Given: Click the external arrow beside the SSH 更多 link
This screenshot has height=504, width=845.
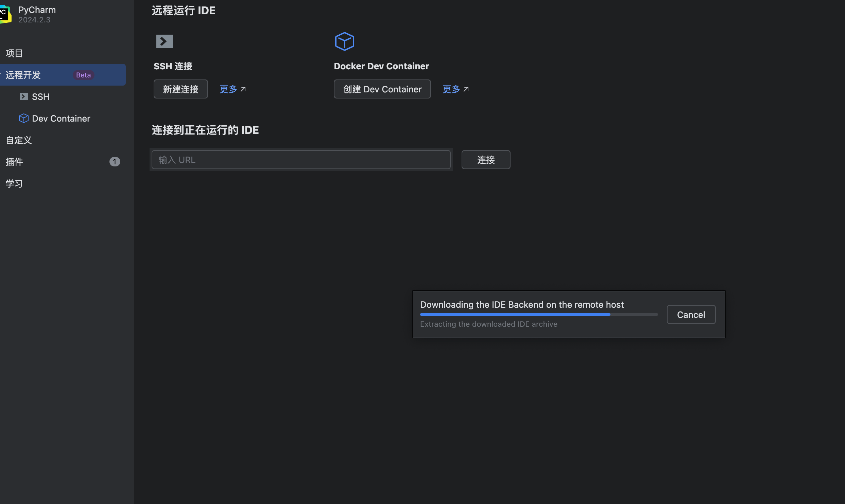Looking at the screenshot, I should pos(243,89).
